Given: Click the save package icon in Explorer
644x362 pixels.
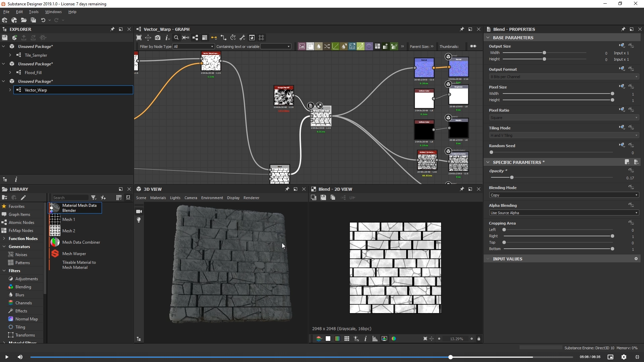Looking at the screenshot, I should pos(5,38).
